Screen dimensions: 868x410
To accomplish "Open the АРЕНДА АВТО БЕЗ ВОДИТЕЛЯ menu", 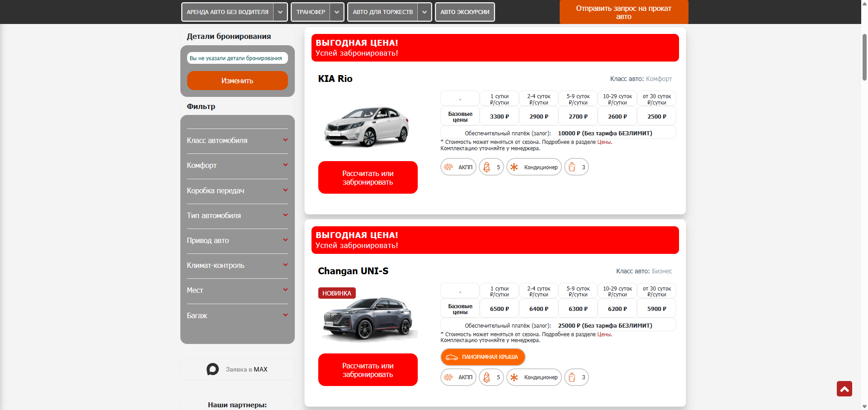I will (227, 12).
